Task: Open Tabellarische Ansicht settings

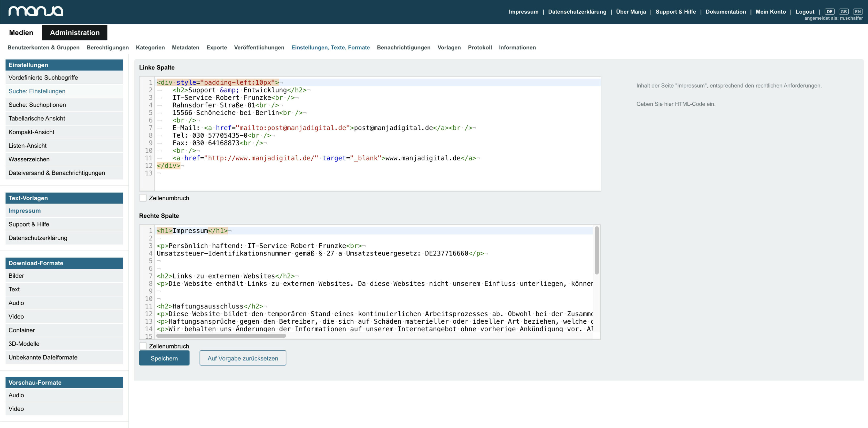Action: point(64,118)
